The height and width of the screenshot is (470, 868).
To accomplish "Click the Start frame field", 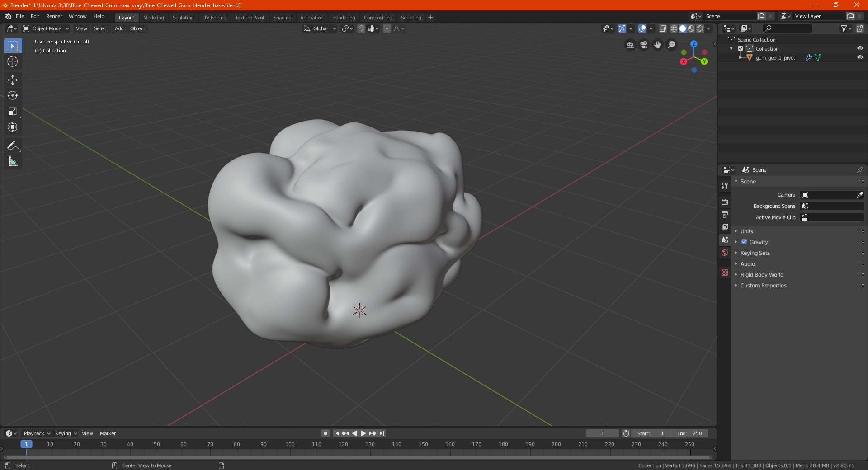I will point(651,433).
